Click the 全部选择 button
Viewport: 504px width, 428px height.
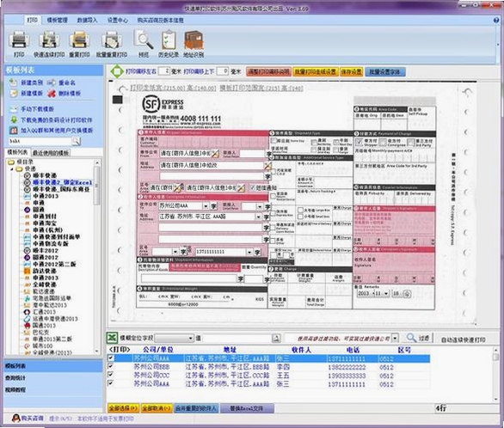click(124, 408)
